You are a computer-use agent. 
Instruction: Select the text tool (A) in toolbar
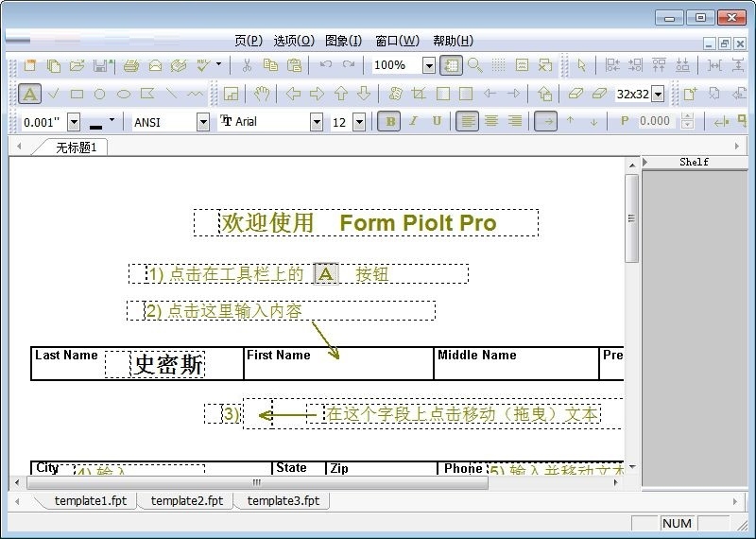tap(29, 94)
